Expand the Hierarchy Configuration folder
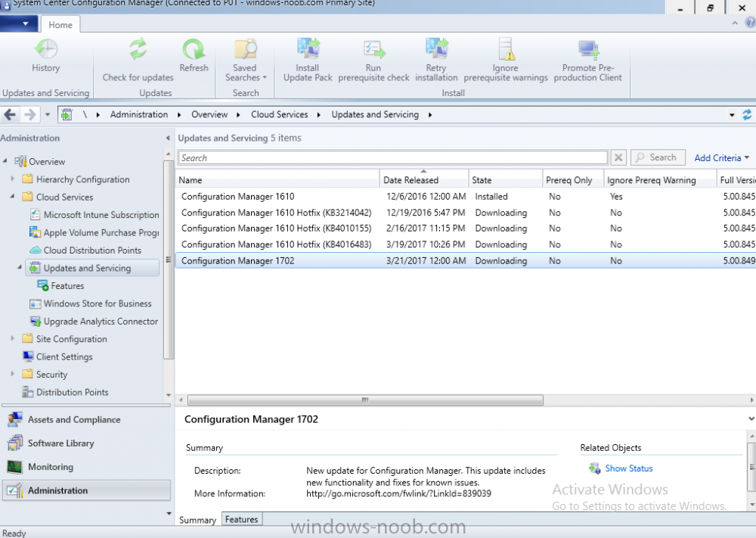The width and height of the screenshot is (756, 538). (x=13, y=179)
